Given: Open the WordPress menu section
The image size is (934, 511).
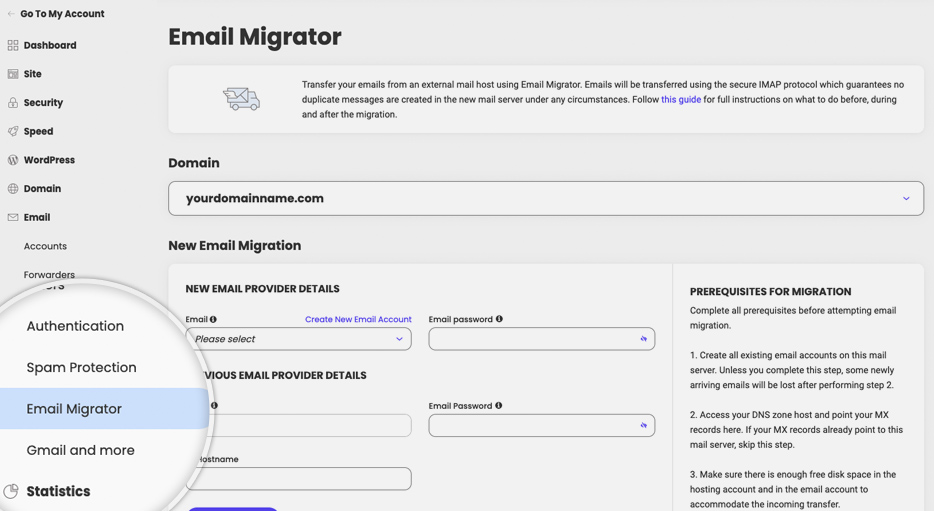Looking at the screenshot, I should click(x=49, y=160).
